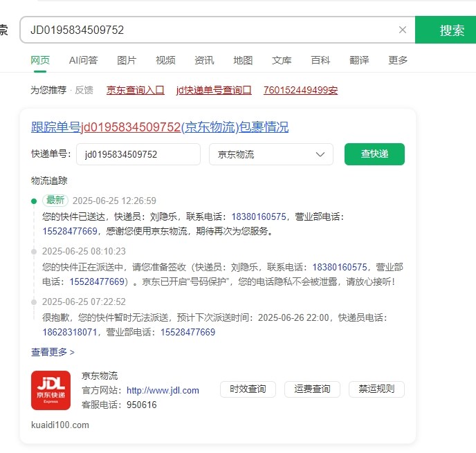Click timestamp 2025-06-25 07:22:52

tap(84, 302)
